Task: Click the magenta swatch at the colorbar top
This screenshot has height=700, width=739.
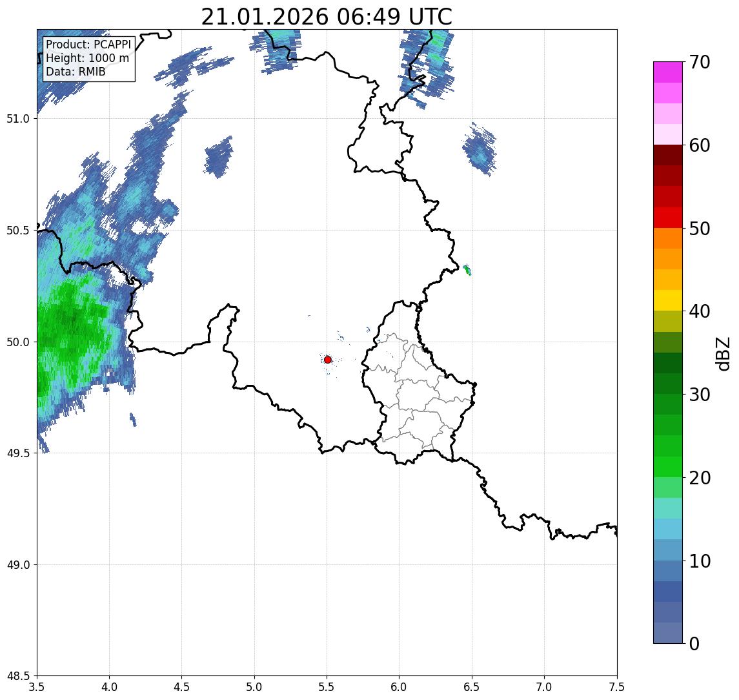Action: (668, 72)
